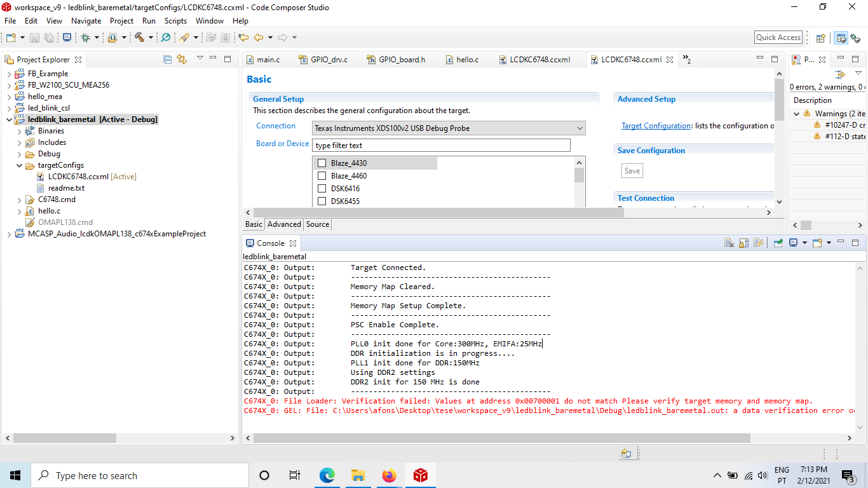Clear the Console output
Viewport: 868px width, 488px height.
729,243
